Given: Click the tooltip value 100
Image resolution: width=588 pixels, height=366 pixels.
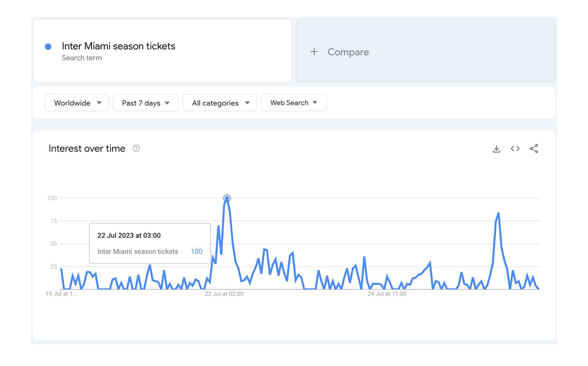Looking at the screenshot, I should tap(196, 252).
